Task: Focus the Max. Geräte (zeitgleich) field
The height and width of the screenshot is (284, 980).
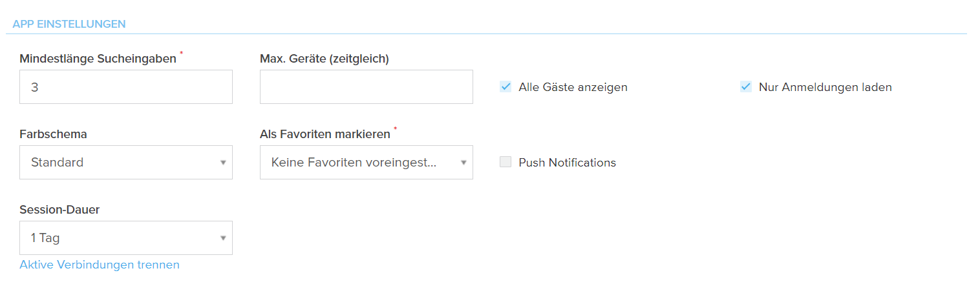Action: coord(366,86)
